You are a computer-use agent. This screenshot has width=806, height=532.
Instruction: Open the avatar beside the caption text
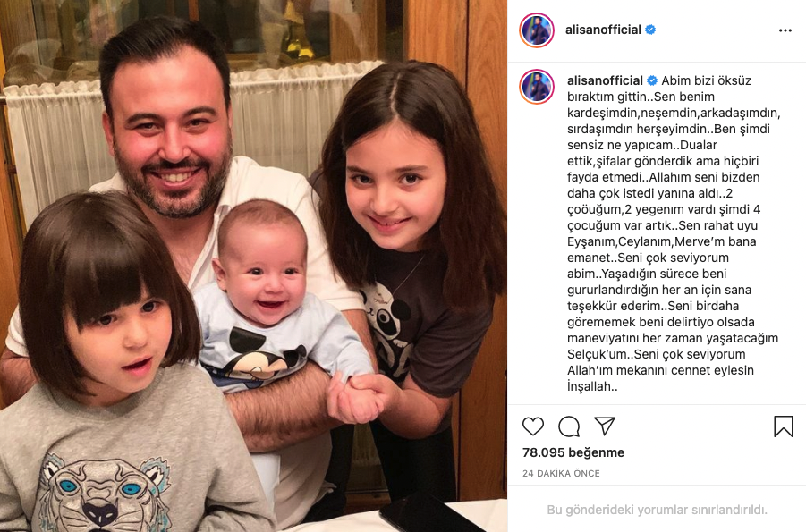point(537,87)
